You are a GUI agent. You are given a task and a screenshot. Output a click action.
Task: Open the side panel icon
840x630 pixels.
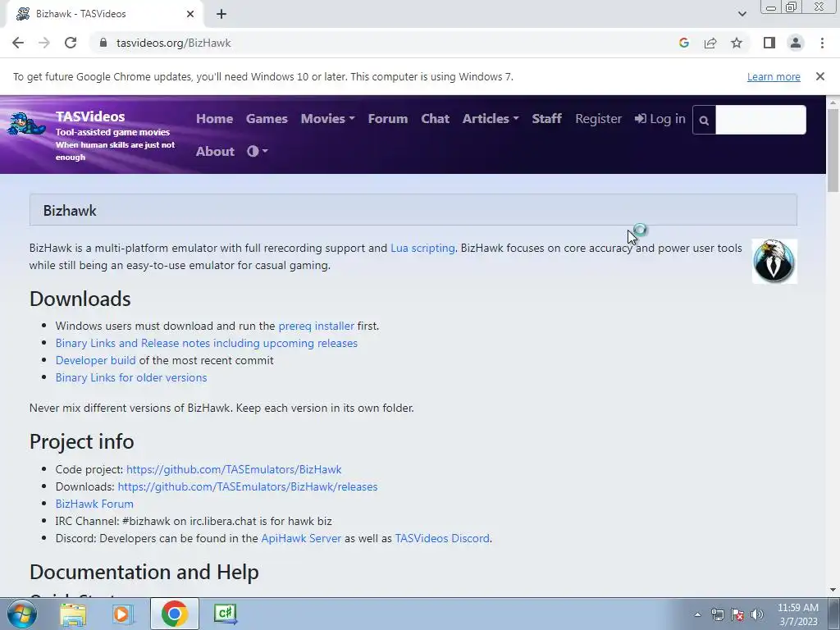coord(769,43)
